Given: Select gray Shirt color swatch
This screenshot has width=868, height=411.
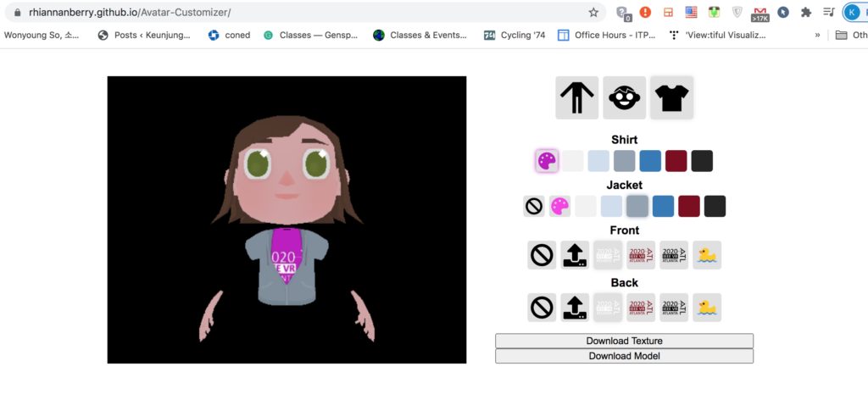Looking at the screenshot, I should [625, 161].
